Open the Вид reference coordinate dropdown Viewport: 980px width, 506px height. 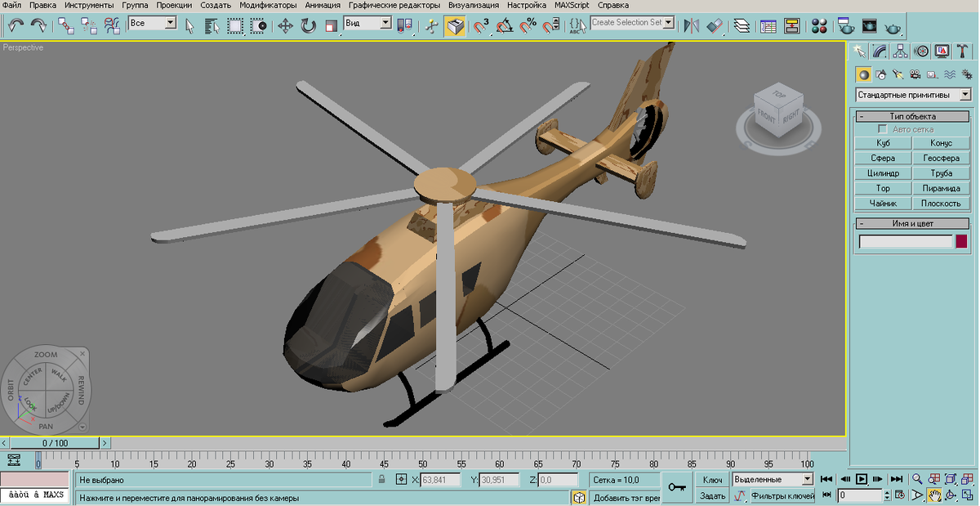click(x=367, y=23)
